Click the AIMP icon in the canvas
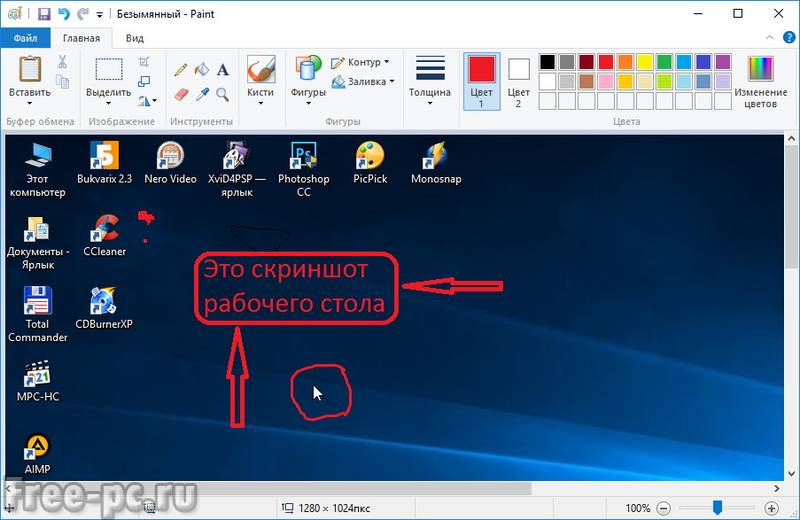The width and height of the screenshot is (800, 520). click(37, 447)
